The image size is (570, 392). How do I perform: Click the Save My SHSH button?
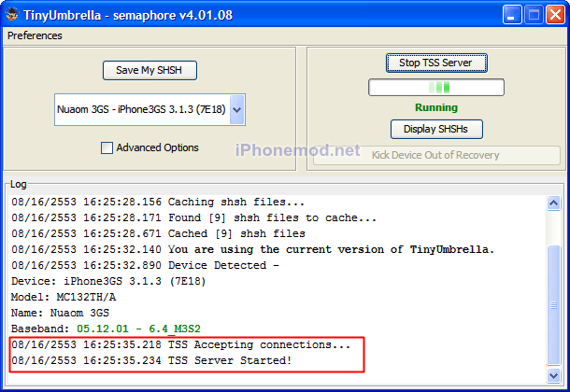150,70
